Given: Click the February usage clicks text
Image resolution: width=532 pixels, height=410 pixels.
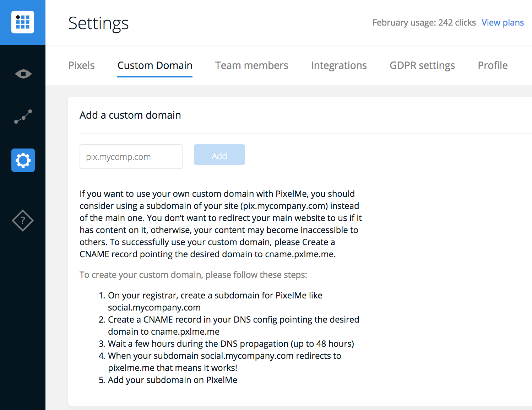Looking at the screenshot, I should point(424,23).
